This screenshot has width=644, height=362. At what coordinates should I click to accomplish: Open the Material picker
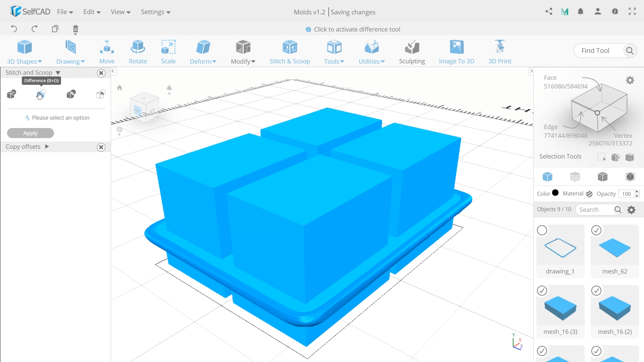point(589,194)
